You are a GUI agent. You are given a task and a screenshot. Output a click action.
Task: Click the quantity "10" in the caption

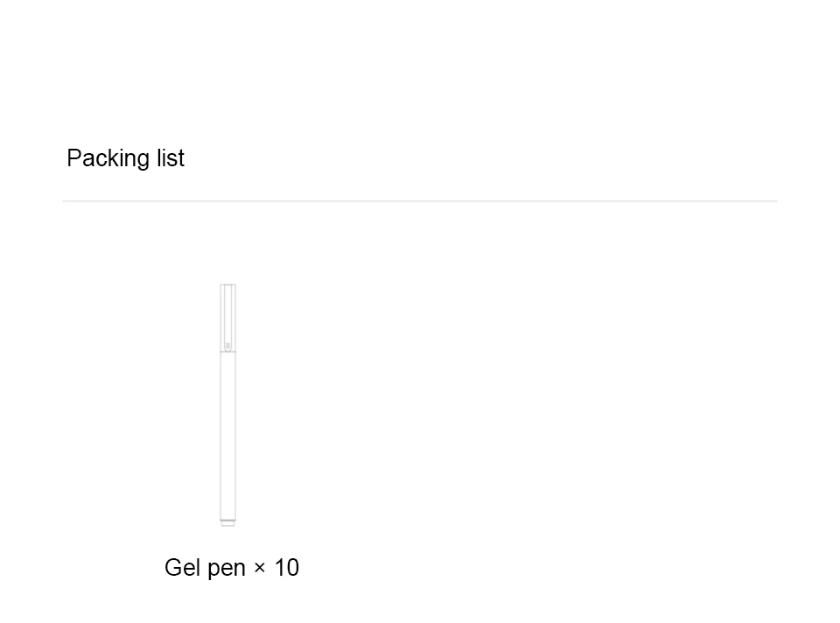point(287,568)
